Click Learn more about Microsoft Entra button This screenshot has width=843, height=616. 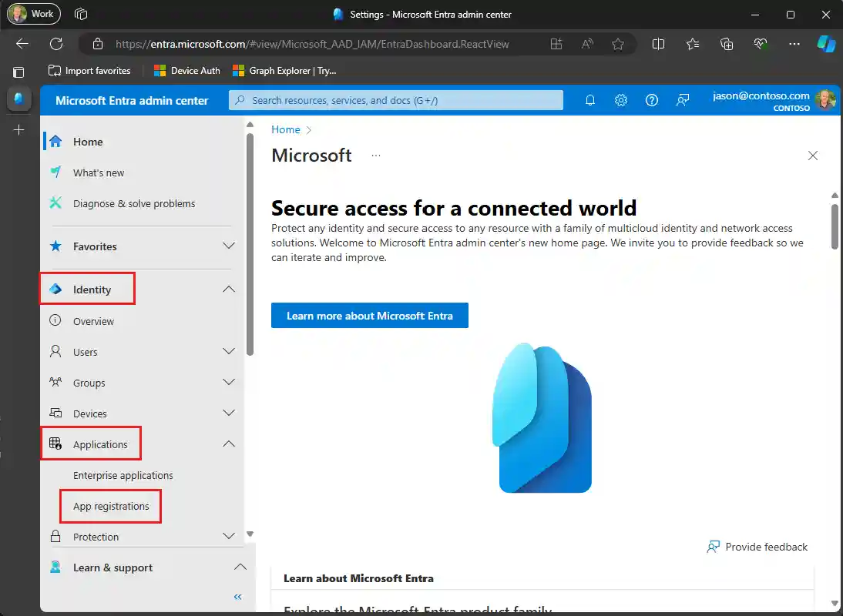(x=370, y=316)
